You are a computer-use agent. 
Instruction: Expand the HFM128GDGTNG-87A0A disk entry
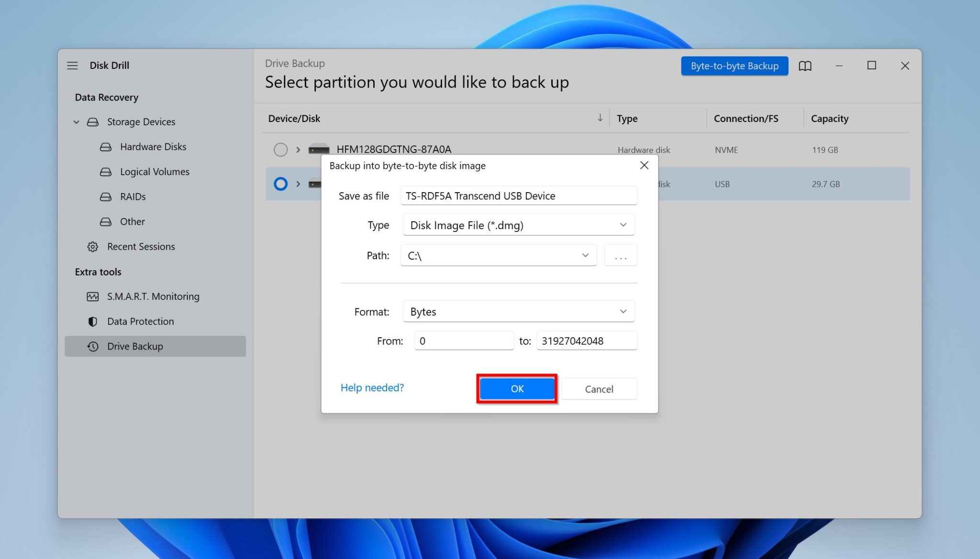coord(298,149)
